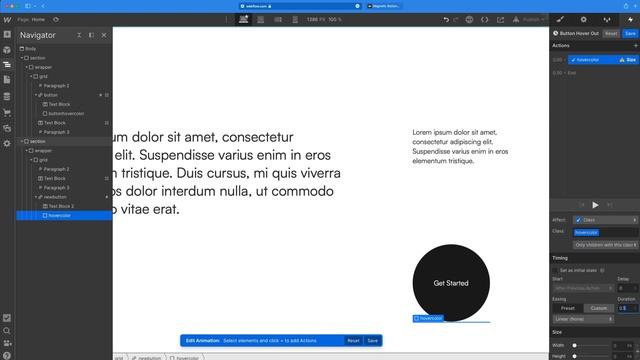Play the animation preview
Viewport: 640px width, 360px height.
click(596, 205)
